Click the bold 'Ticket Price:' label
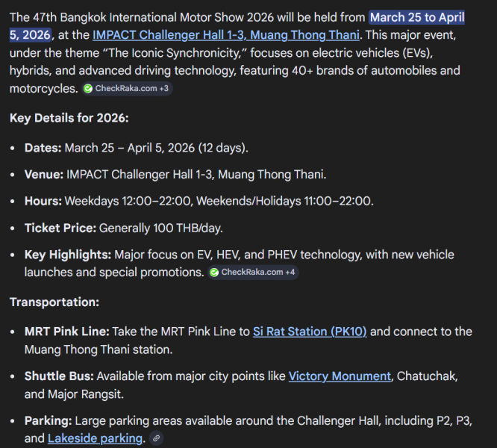This screenshot has width=497, height=448. 60,228
